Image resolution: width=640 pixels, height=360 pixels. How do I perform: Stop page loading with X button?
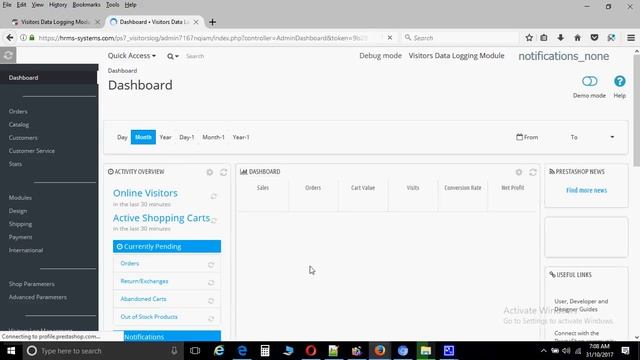point(390,38)
